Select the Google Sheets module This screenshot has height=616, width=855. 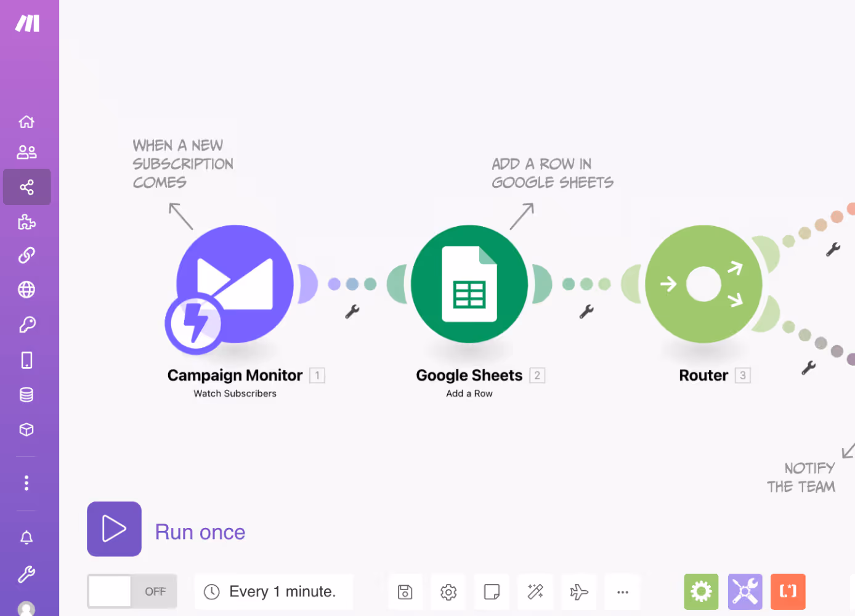click(x=469, y=284)
